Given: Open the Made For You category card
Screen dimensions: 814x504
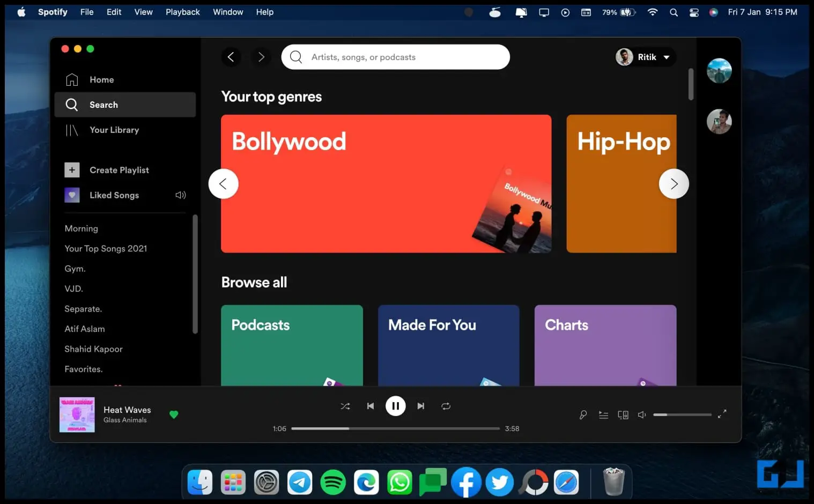Looking at the screenshot, I should click(x=449, y=345).
